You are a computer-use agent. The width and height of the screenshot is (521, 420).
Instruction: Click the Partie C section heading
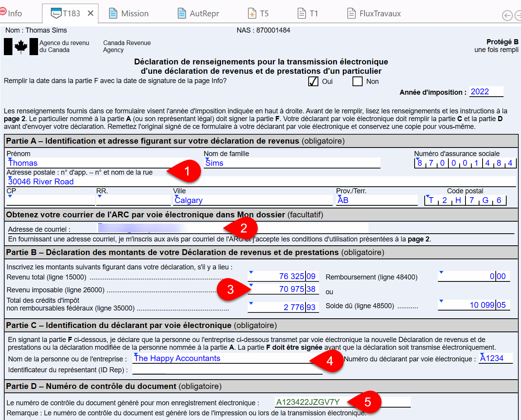tap(142, 325)
